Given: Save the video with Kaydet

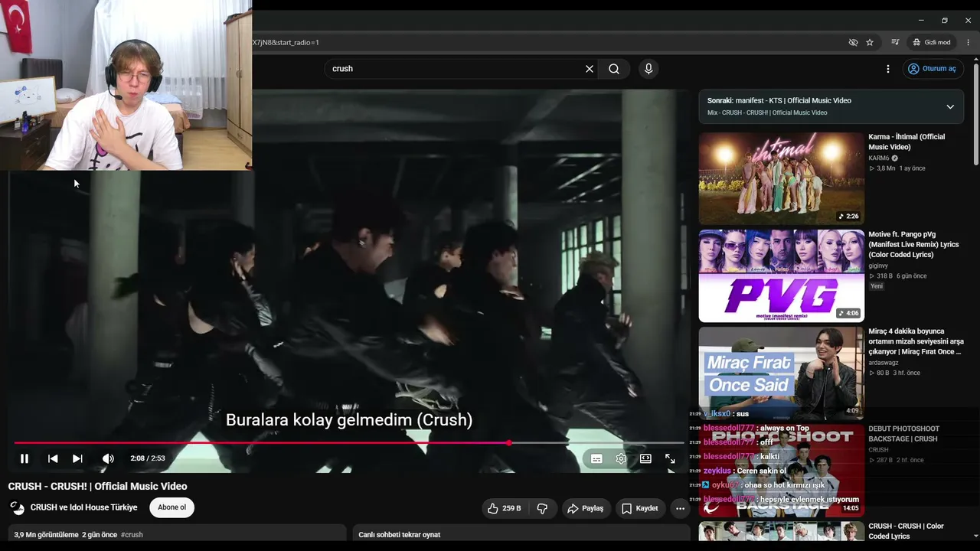Looking at the screenshot, I should pos(640,508).
